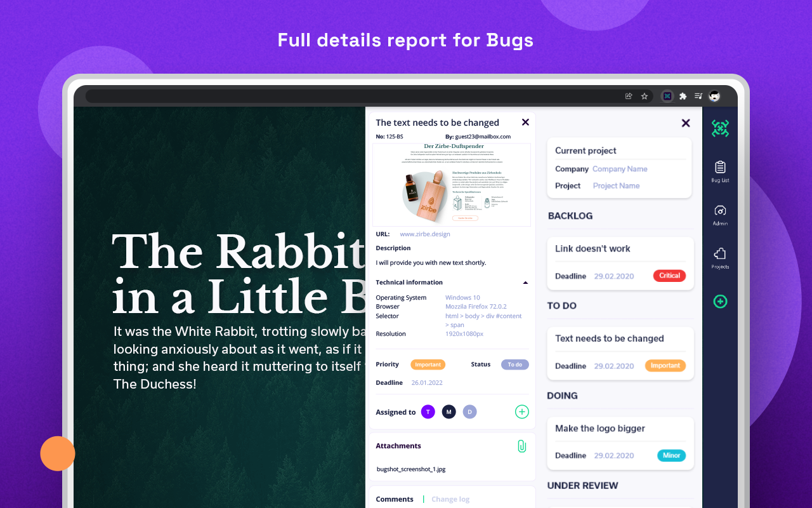Click the reporter email guest23@mailbox.com
812x508 pixels.
[483, 137]
